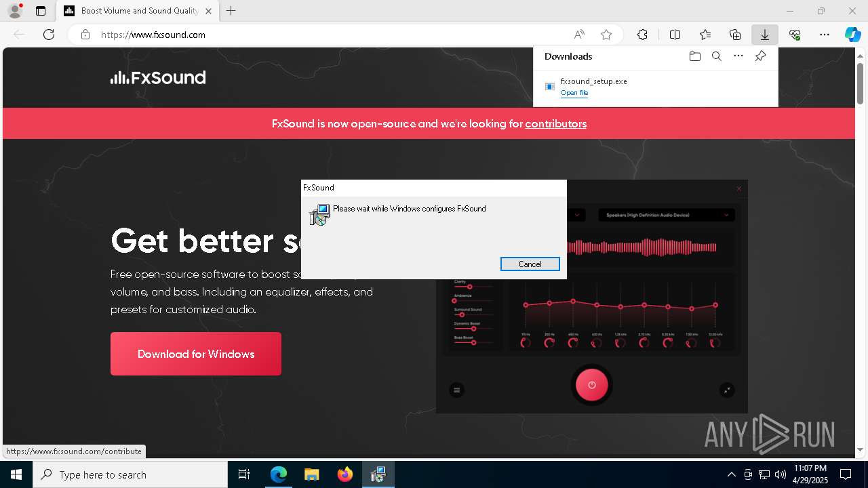Open Read aloud icon in address bar

click(579, 35)
